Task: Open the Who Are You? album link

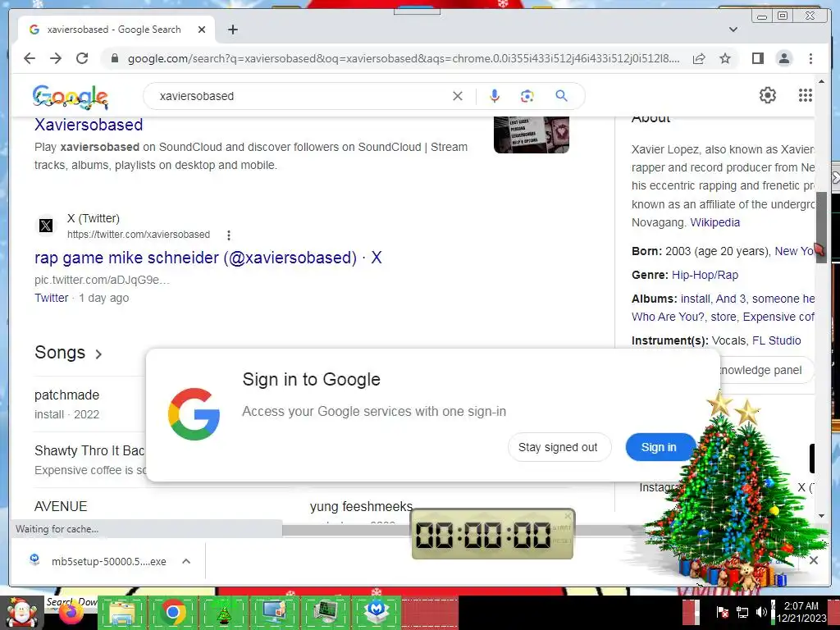Action: click(x=668, y=317)
